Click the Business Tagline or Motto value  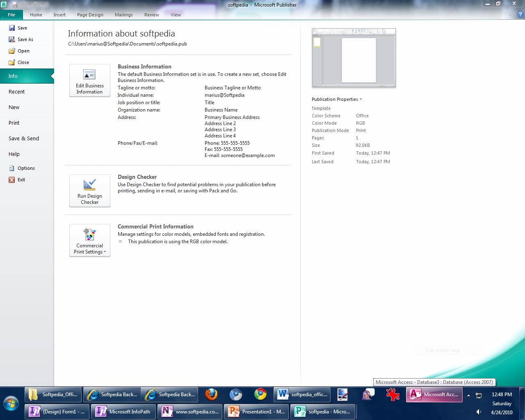[x=233, y=88]
